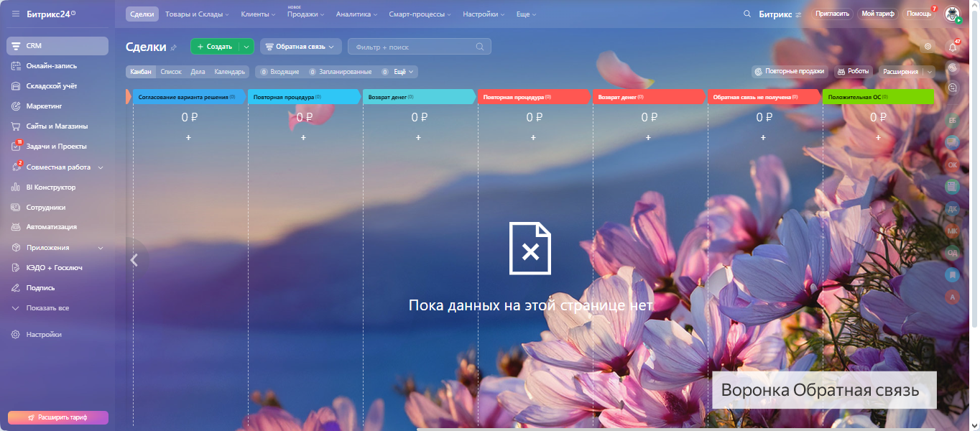Image resolution: width=980 pixels, height=431 pixels.
Task: Open Аналитика top menu
Action: click(357, 14)
